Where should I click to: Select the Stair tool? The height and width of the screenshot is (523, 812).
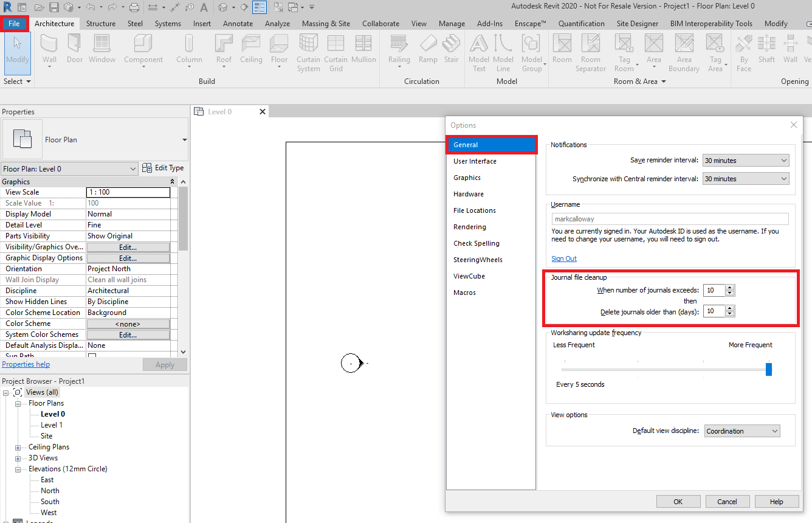451,49
